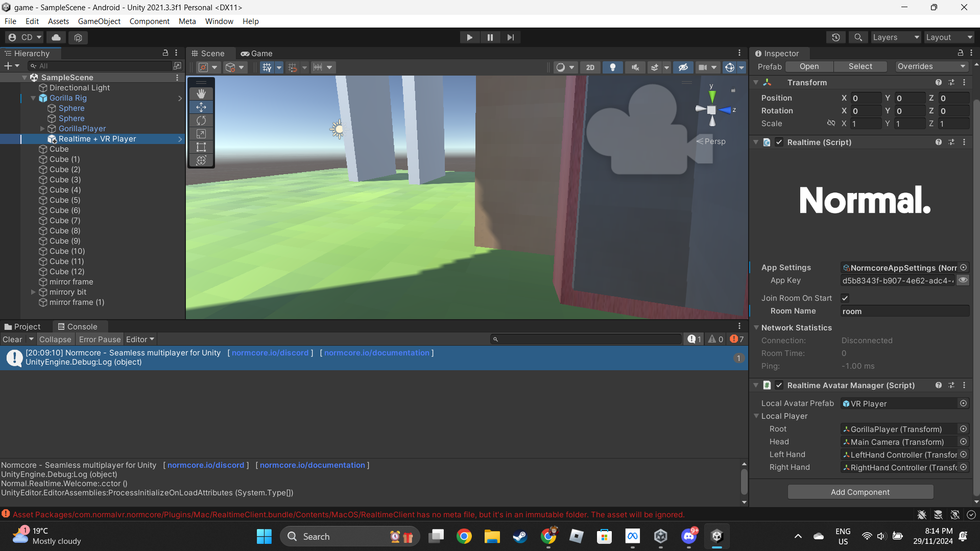This screenshot has width=980, height=551.
Task: Open the Layers dropdown
Action: [895, 37]
